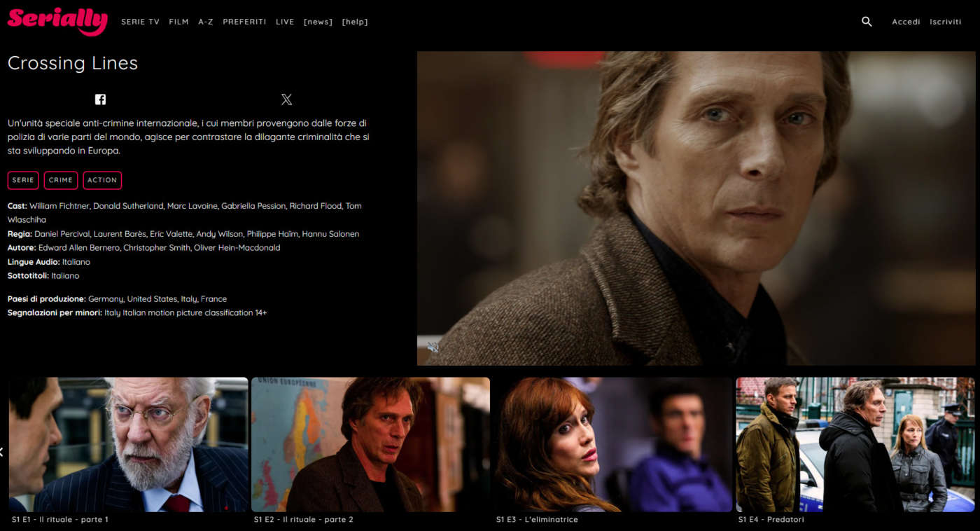The height and width of the screenshot is (531, 980).
Task: Click director "Laurent Barès"
Action: point(120,234)
